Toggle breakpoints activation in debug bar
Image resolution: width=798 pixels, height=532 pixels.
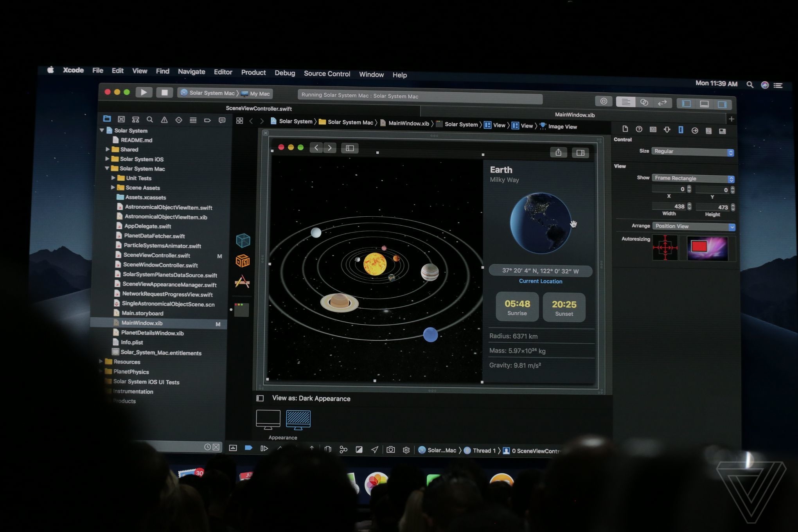pos(248,448)
